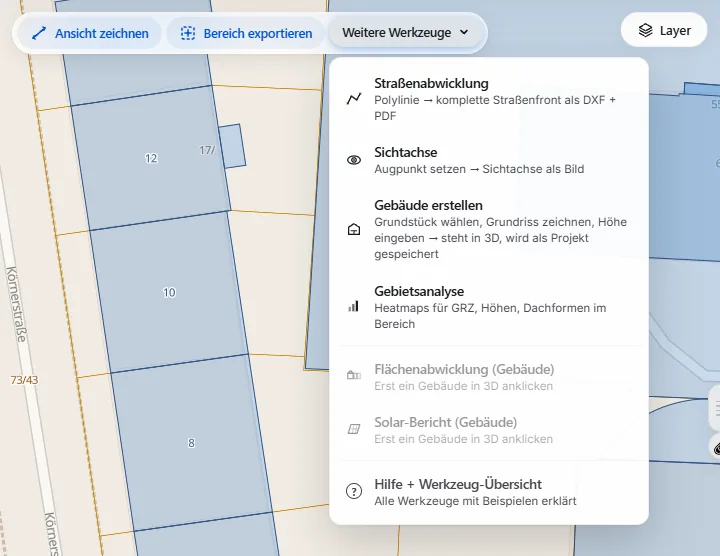Start the Ansicht zeichnen tool
This screenshot has width=720, height=556.
click(90, 33)
